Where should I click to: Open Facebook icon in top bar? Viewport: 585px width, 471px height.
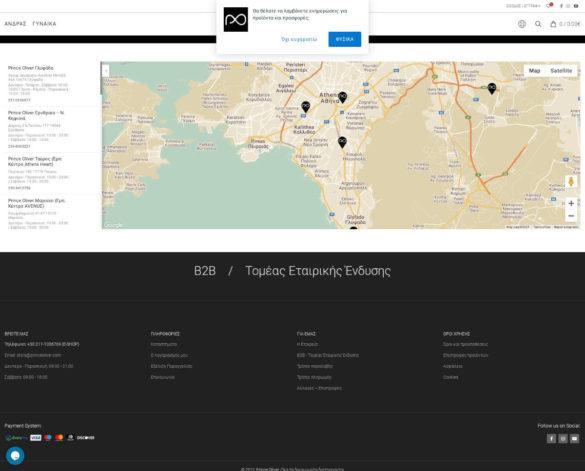[x=561, y=6]
